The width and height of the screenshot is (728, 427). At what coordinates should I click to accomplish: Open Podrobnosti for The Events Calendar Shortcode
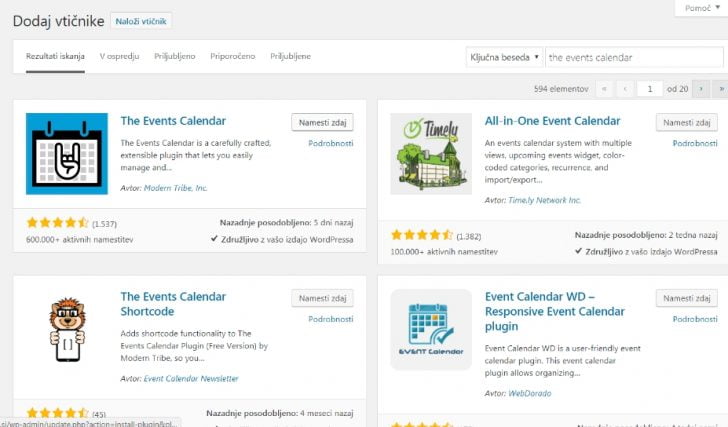tap(331, 319)
